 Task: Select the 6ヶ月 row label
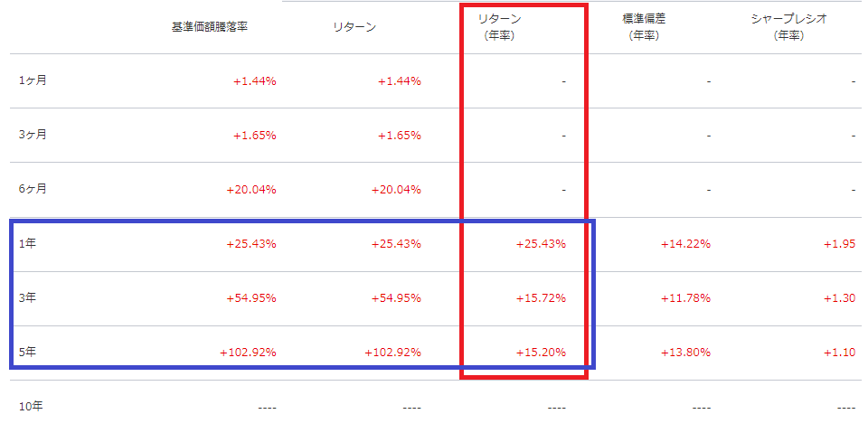click(x=33, y=189)
